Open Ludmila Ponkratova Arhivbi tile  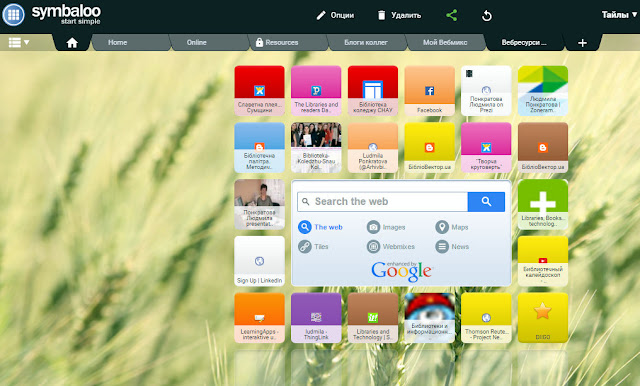(x=373, y=147)
